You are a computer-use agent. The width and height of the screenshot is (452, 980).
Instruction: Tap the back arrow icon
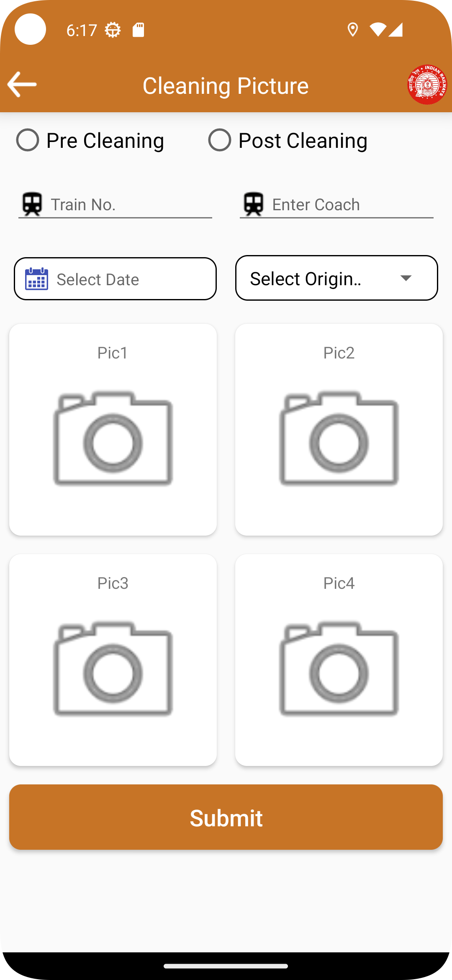tap(22, 85)
